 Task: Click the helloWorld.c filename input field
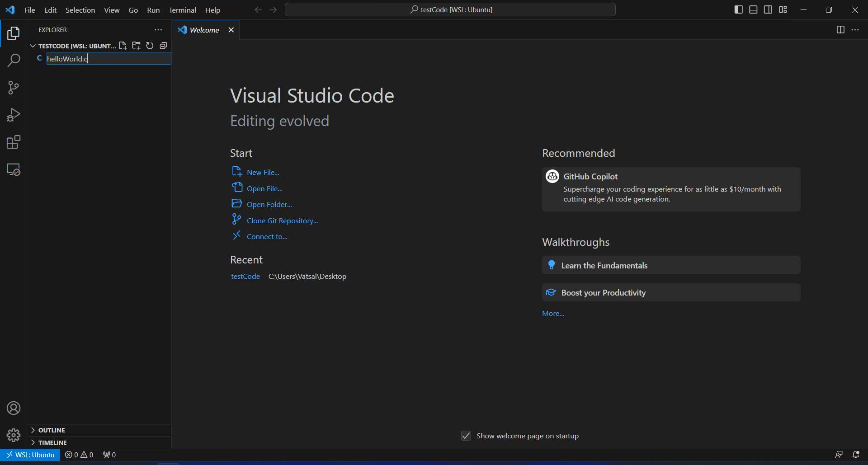pyautogui.click(x=108, y=59)
